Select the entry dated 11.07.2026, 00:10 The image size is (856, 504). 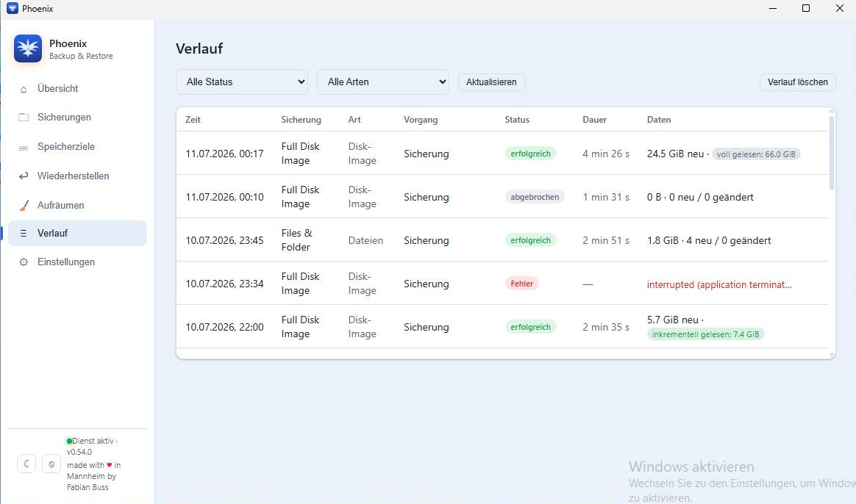pyautogui.click(x=502, y=197)
